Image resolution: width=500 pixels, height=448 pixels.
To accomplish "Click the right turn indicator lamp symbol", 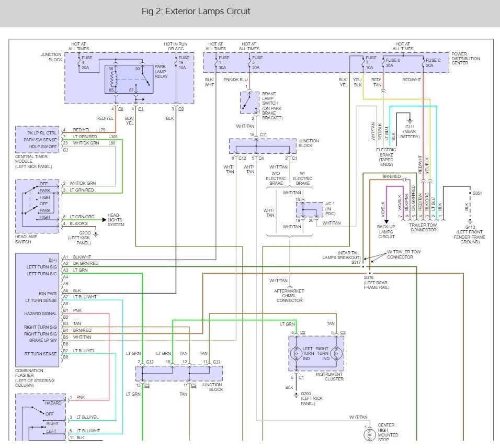I will 336,354.
